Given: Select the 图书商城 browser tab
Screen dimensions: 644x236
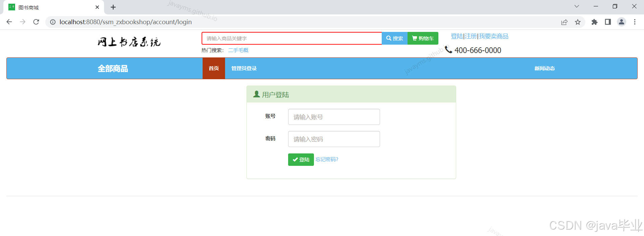Looking at the screenshot, I should click(x=54, y=7).
